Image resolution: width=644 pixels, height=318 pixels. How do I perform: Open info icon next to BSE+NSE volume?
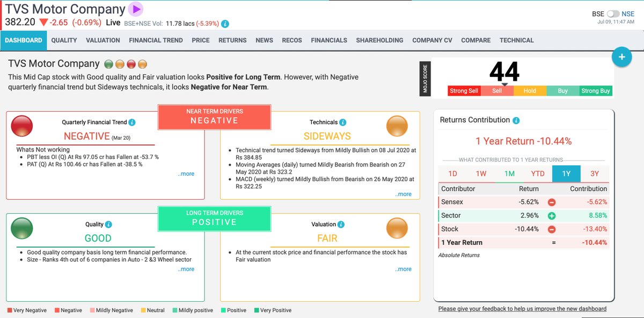225,24
